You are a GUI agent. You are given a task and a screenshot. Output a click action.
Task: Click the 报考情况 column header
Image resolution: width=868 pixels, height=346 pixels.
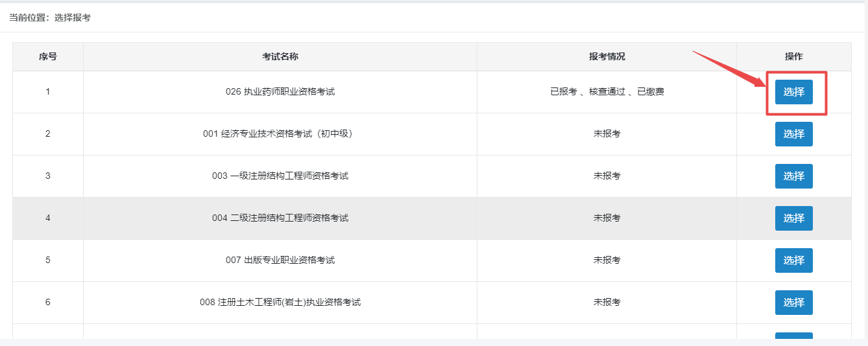click(607, 57)
